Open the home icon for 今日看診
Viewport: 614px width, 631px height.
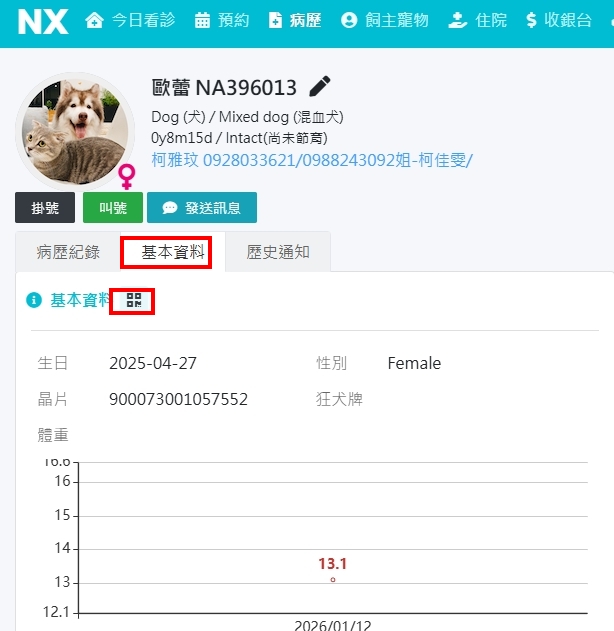[x=94, y=20]
